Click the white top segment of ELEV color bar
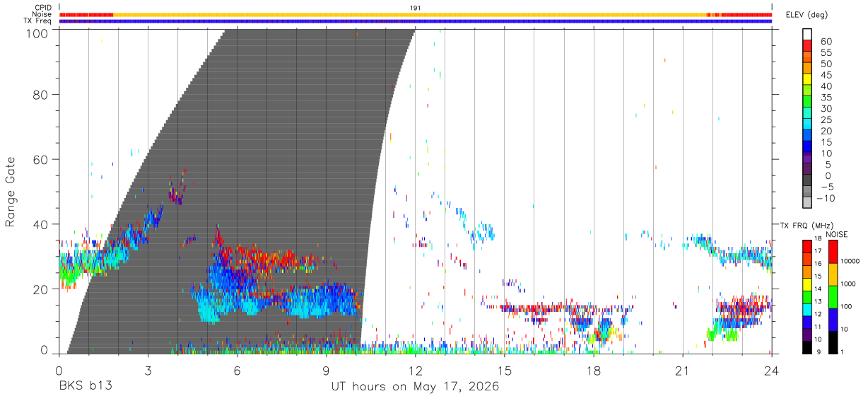 point(807,34)
